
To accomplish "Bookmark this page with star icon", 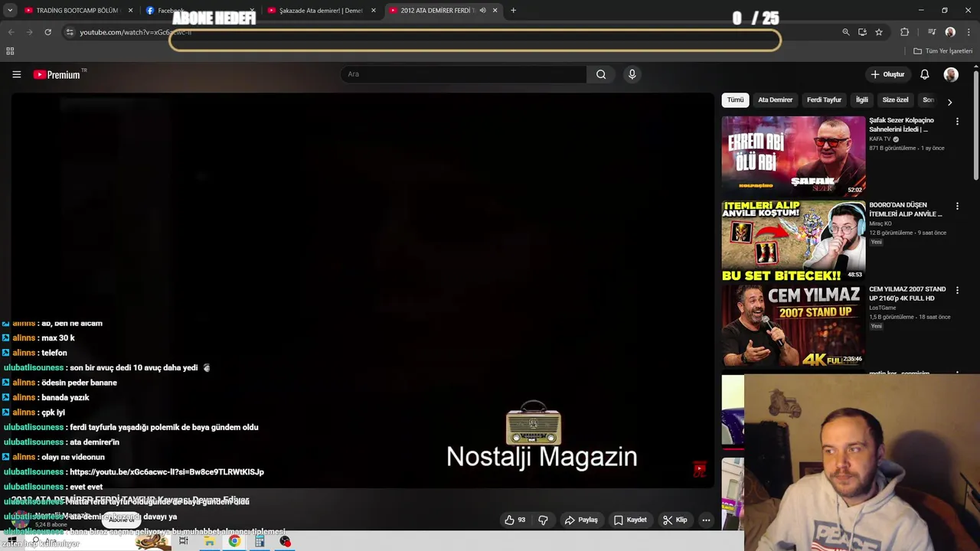I will (x=879, y=32).
